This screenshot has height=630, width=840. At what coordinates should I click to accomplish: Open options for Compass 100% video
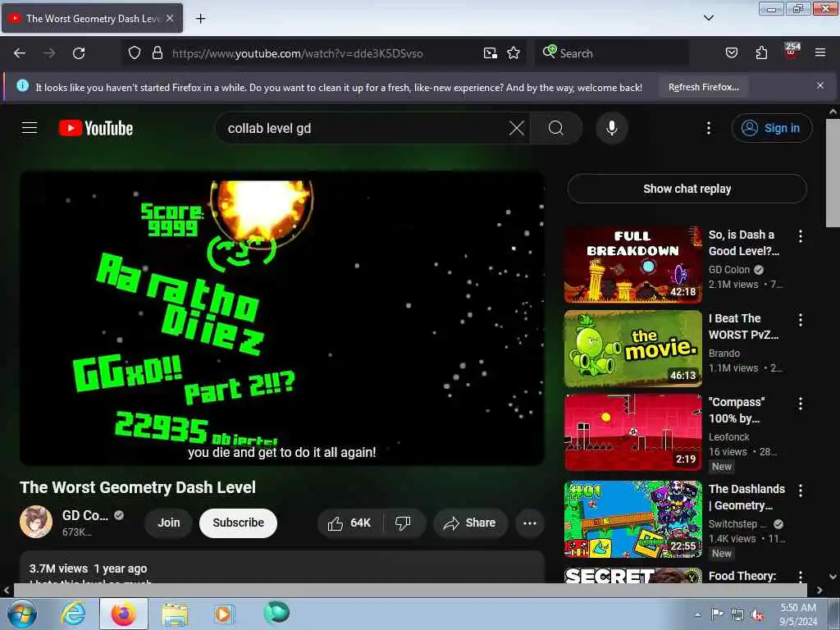coord(801,404)
